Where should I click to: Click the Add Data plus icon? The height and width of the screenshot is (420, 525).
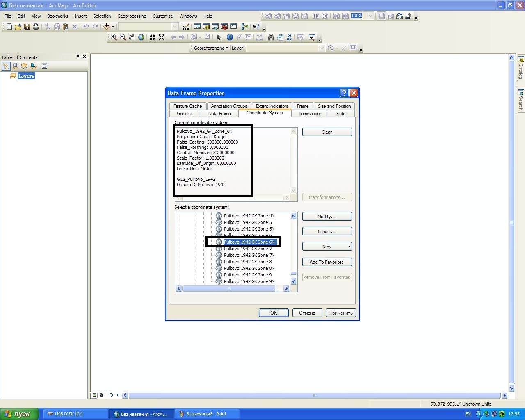(107, 27)
